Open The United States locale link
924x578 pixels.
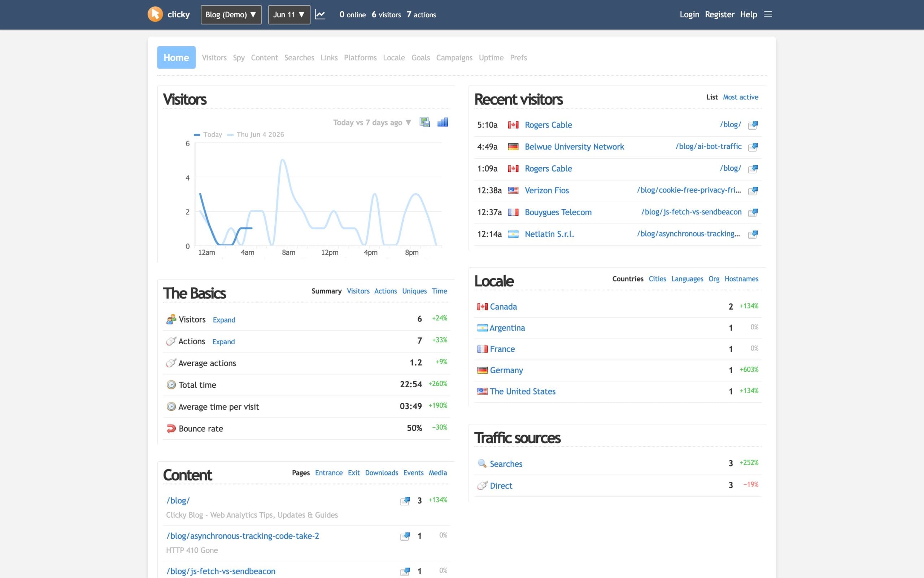coord(522,392)
